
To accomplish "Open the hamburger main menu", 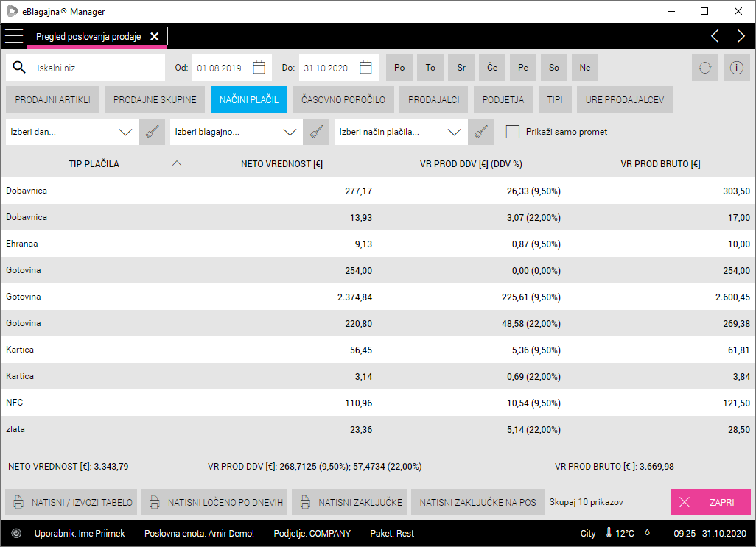I will click(x=14, y=36).
